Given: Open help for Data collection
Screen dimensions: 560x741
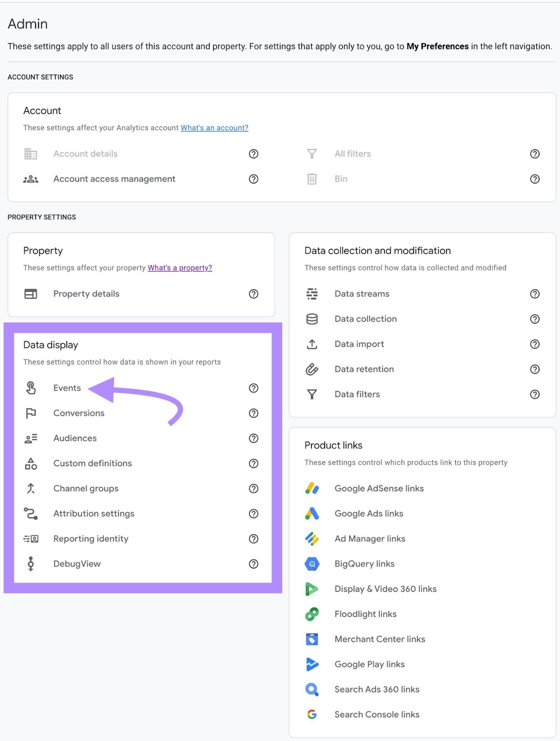Looking at the screenshot, I should tap(535, 319).
